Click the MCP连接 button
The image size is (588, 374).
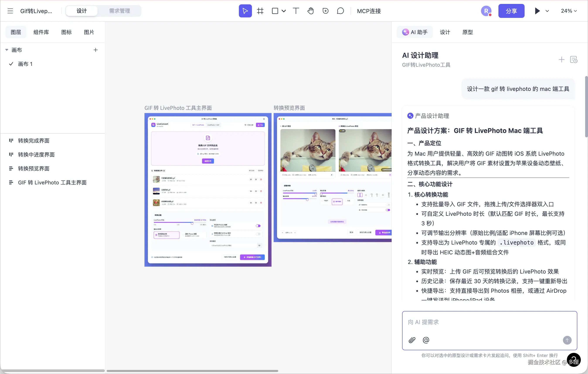pos(369,11)
